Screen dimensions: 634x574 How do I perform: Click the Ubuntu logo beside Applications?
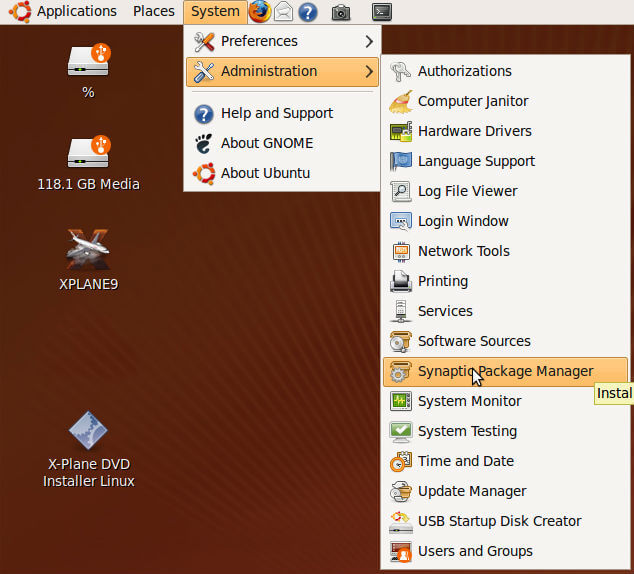click(20, 11)
